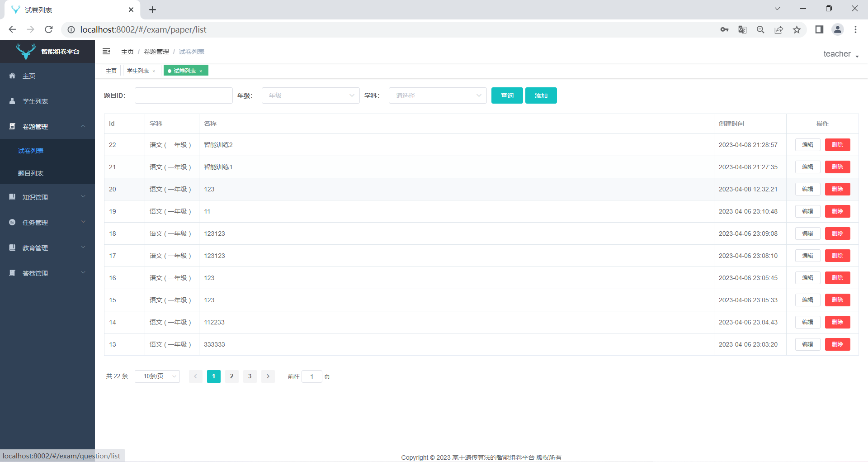This screenshot has width=868, height=462.
Task: Click the user icon beside 学生列表
Action: [x=12, y=101]
